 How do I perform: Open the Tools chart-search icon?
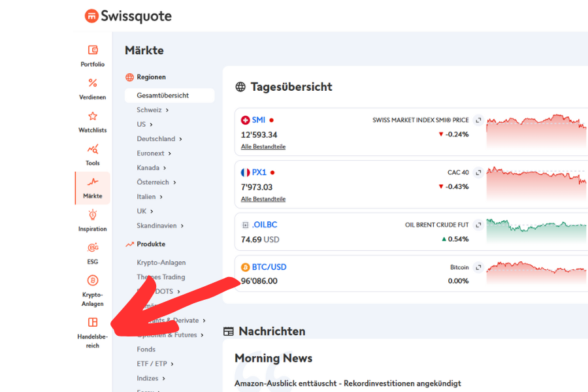[x=93, y=149]
